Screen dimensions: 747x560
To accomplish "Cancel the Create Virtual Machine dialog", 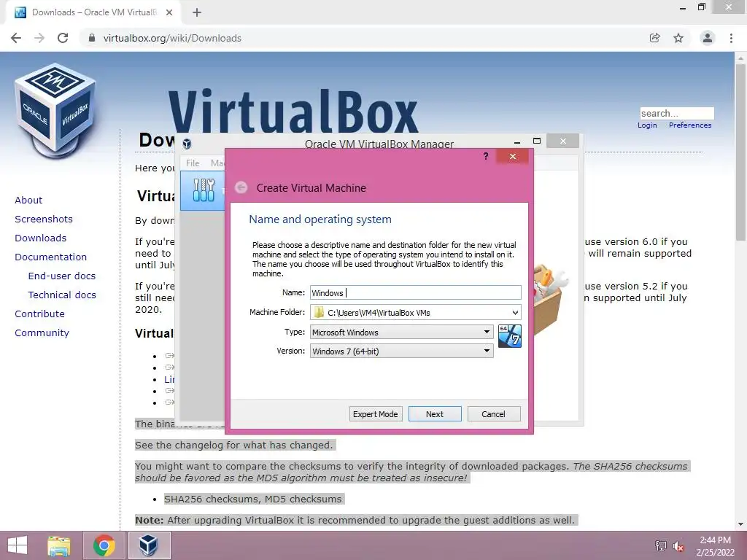I will pos(494,414).
